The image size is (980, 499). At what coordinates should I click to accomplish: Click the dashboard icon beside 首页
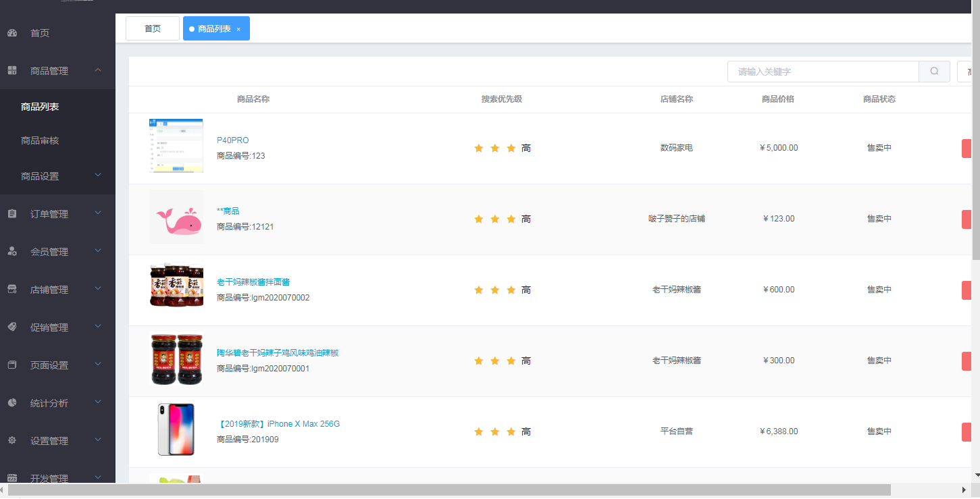pyautogui.click(x=12, y=33)
